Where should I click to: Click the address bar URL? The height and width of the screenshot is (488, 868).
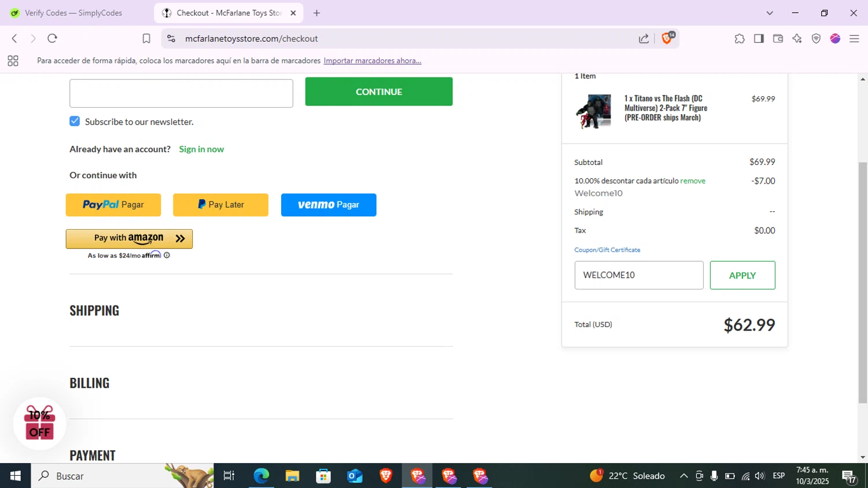pyautogui.click(x=252, y=38)
